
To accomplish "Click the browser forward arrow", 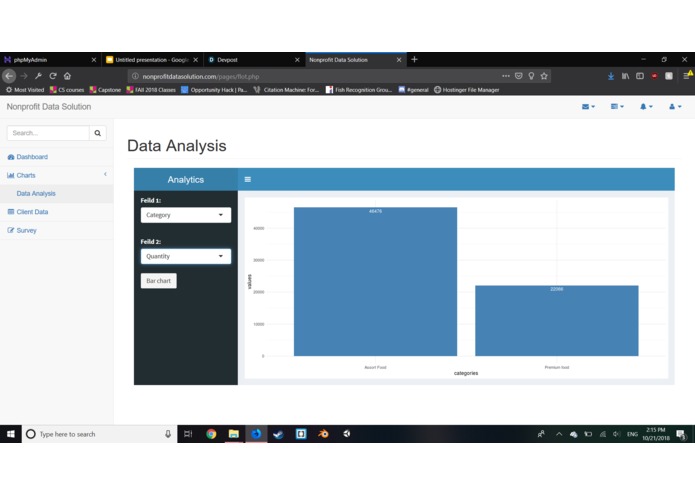I will coord(24,76).
